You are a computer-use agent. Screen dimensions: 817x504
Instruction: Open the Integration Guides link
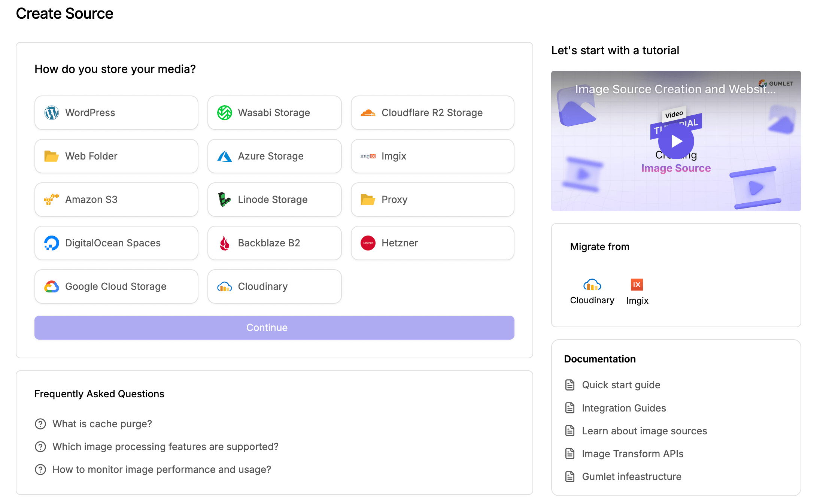point(624,408)
